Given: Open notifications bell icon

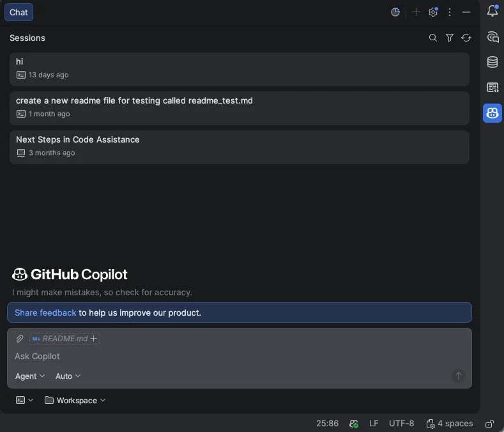Looking at the screenshot, I should click(x=493, y=11).
